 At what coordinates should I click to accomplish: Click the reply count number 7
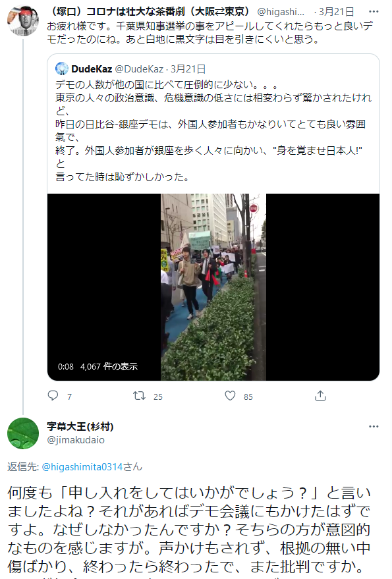69,397
